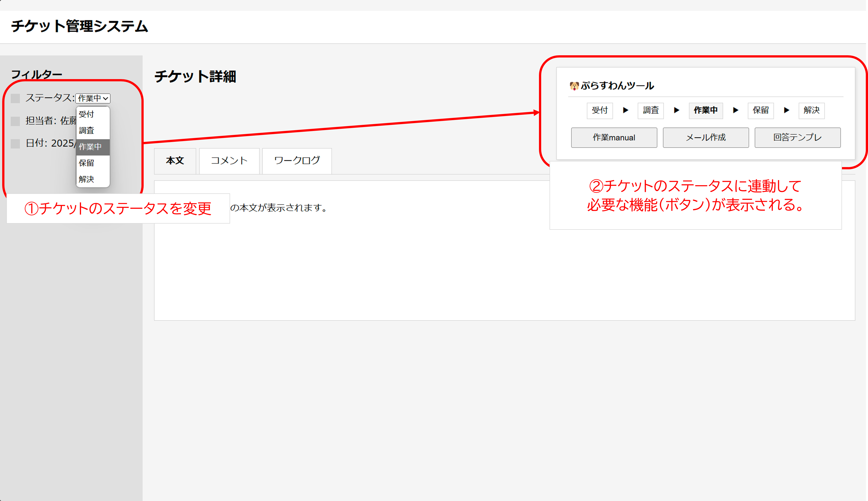Click the 作業manual button
868x501 pixels.
(614, 137)
